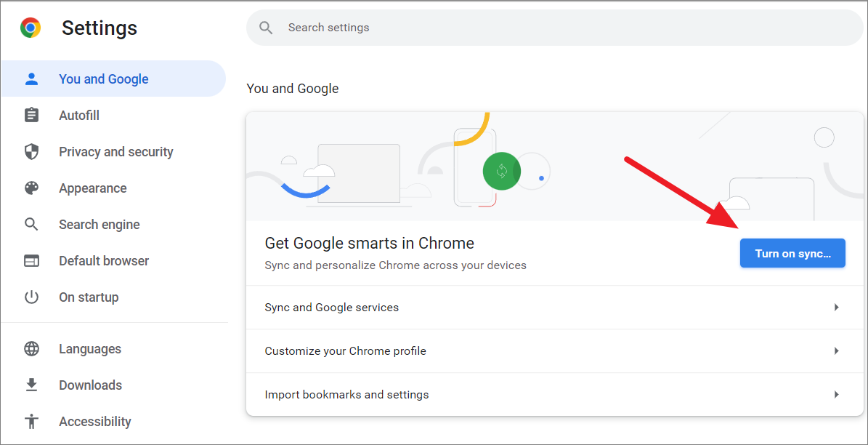Click the Privacy and security shield icon
This screenshot has width=868, height=445.
click(31, 152)
